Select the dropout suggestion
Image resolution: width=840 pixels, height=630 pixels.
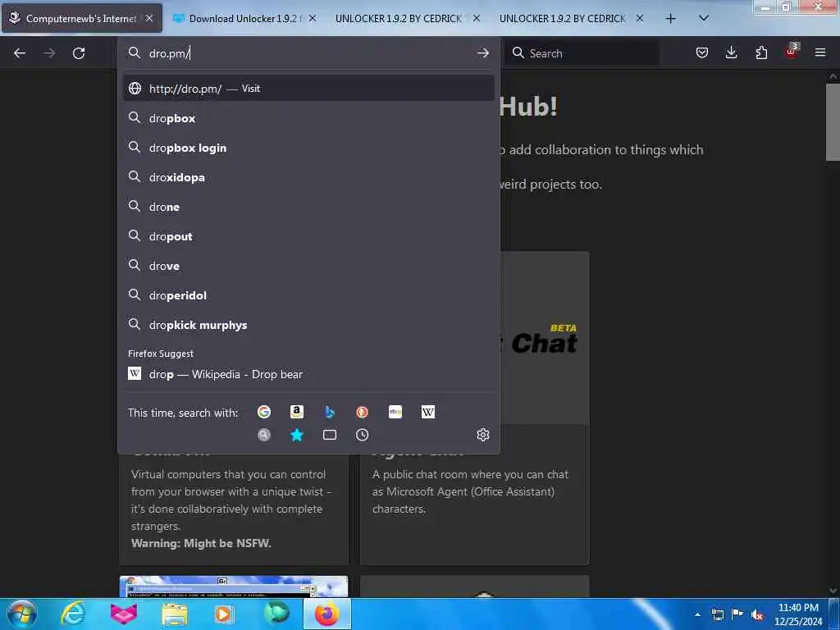click(x=308, y=235)
